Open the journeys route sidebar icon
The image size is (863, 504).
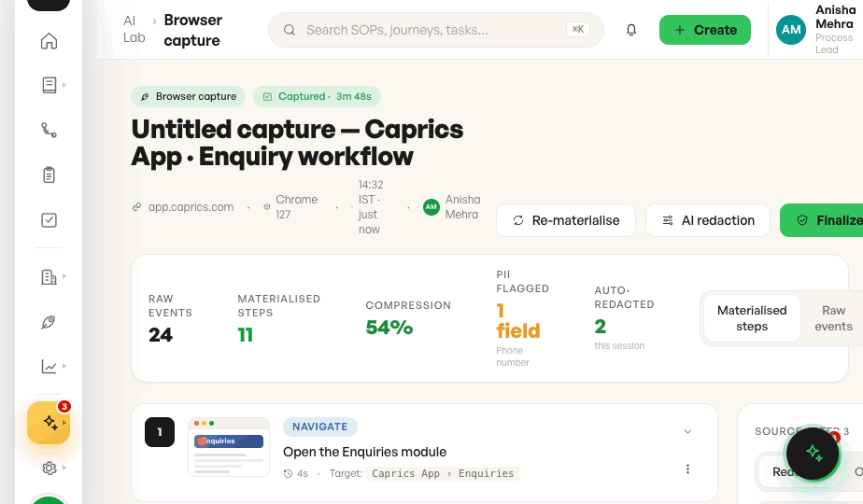(x=49, y=130)
